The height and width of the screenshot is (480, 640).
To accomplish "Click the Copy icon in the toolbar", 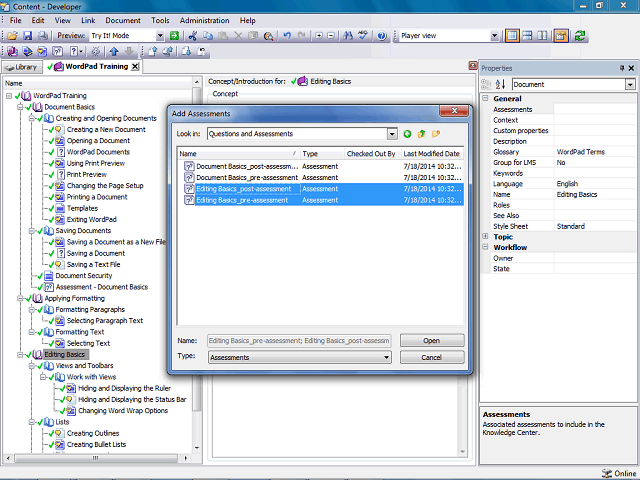I will pos(208,36).
